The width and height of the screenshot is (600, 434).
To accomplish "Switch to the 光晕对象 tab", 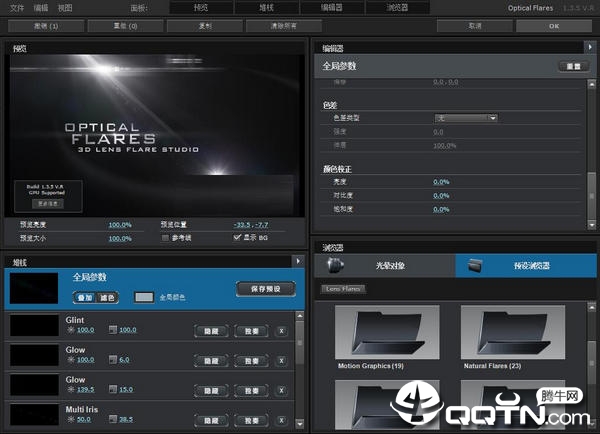I will [385, 265].
